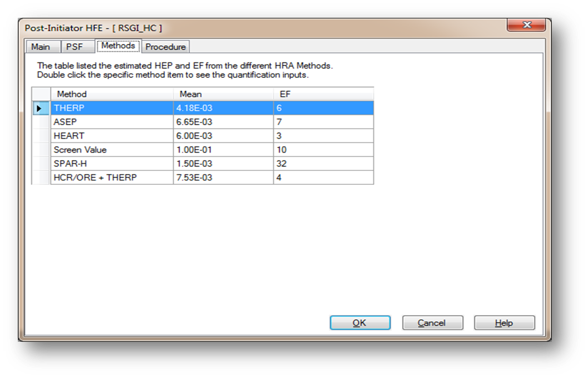
Task: Select the HCR/ORE + THERP name cell
Action: click(x=111, y=178)
